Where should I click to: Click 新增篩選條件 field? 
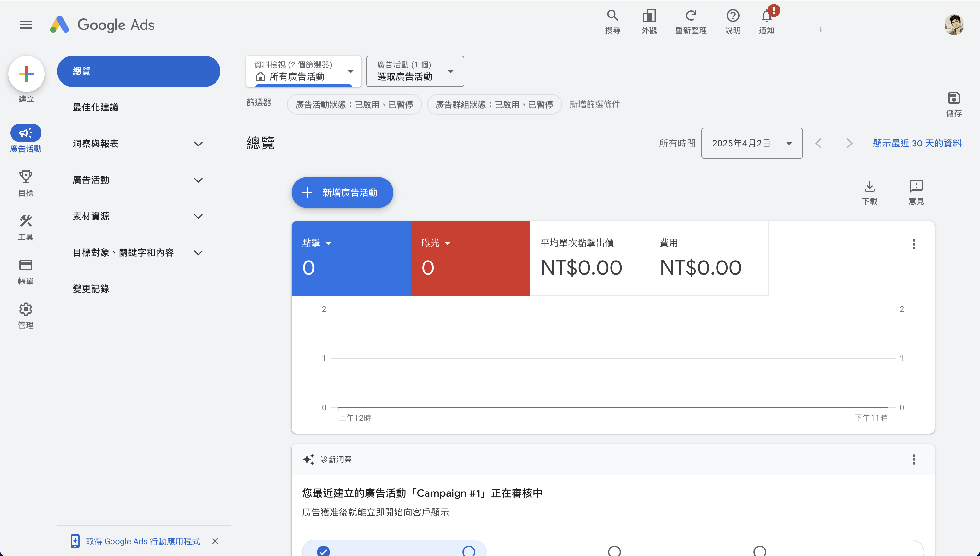point(595,104)
